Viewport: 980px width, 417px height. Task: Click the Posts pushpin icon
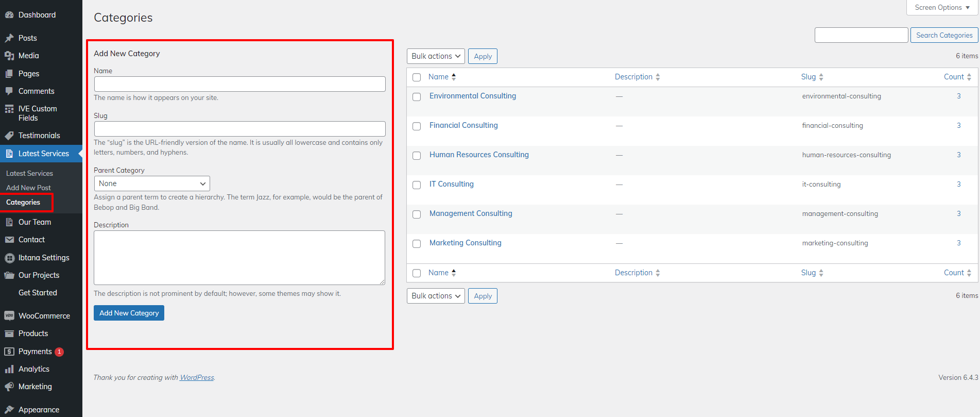click(x=9, y=38)
